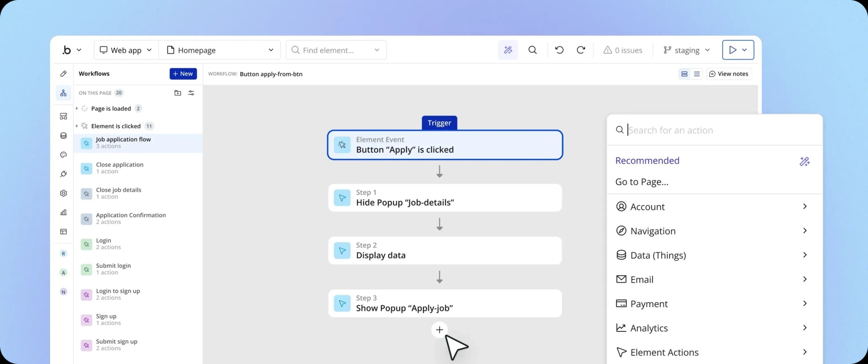
Task: Click the R avatar in sidebar
Action: [x=64, y=253]
